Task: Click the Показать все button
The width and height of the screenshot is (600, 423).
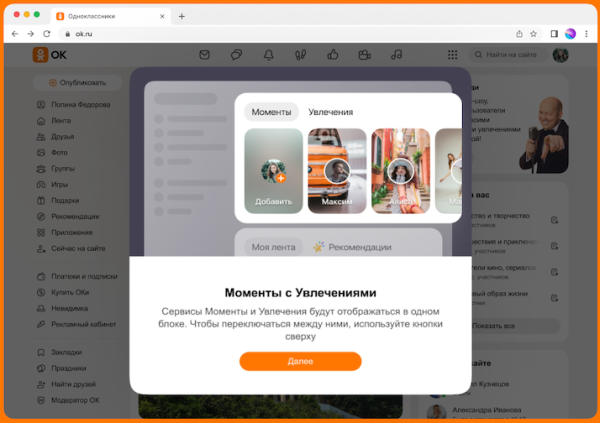Action: tap(515, 326)
